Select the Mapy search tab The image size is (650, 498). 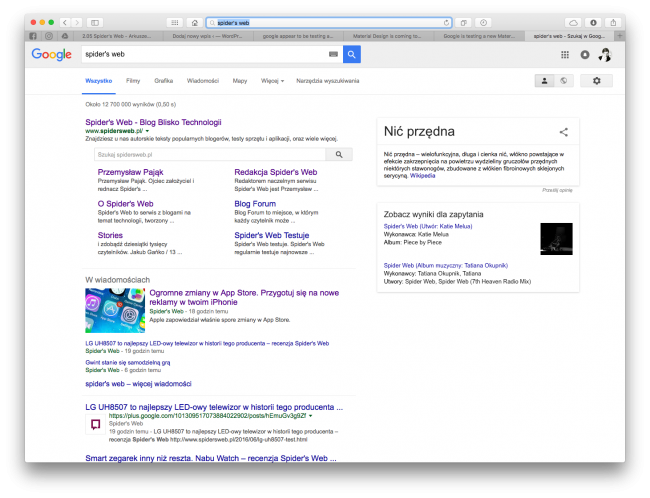(x=240, y=81)
